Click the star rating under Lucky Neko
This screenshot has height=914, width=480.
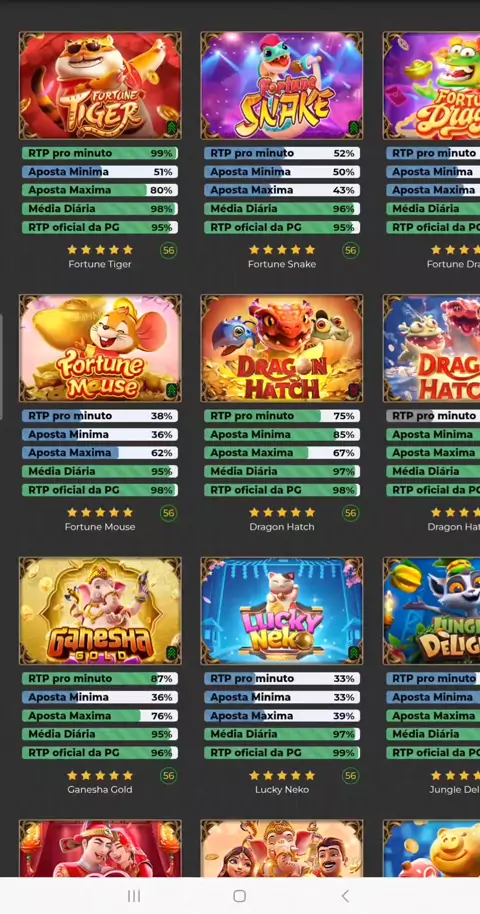click(282, 775)
